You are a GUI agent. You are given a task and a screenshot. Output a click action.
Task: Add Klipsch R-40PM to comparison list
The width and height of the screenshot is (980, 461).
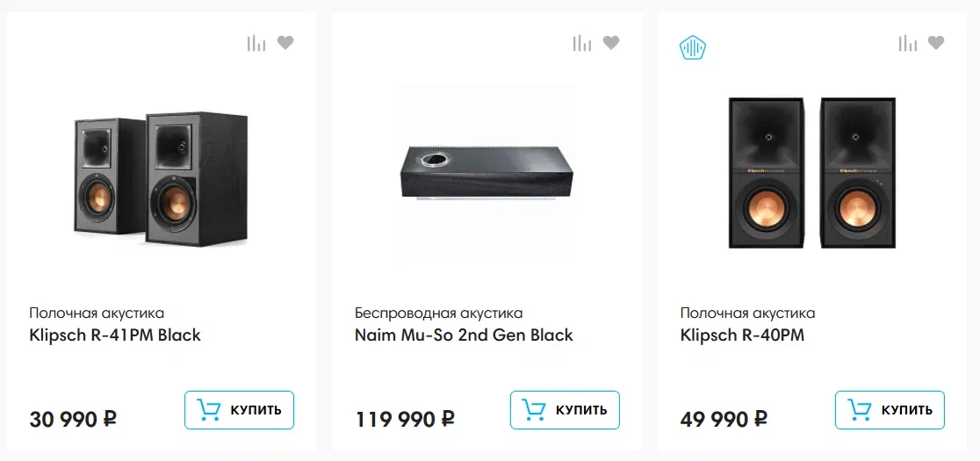(x=907, y=43)
